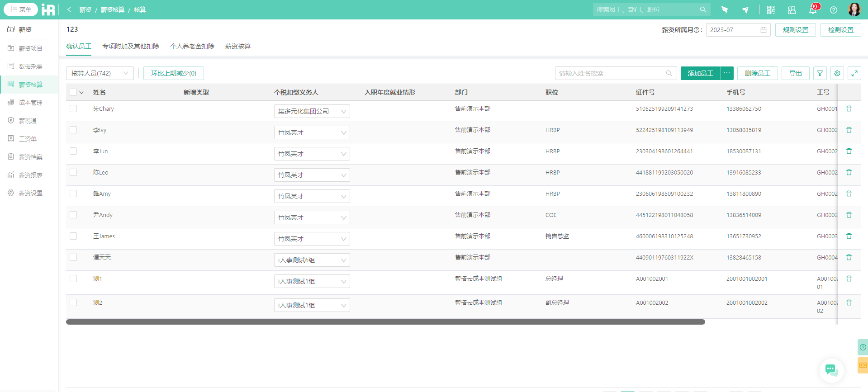Delete the 朱Chary row via trash icon

[x=849, y=109]
